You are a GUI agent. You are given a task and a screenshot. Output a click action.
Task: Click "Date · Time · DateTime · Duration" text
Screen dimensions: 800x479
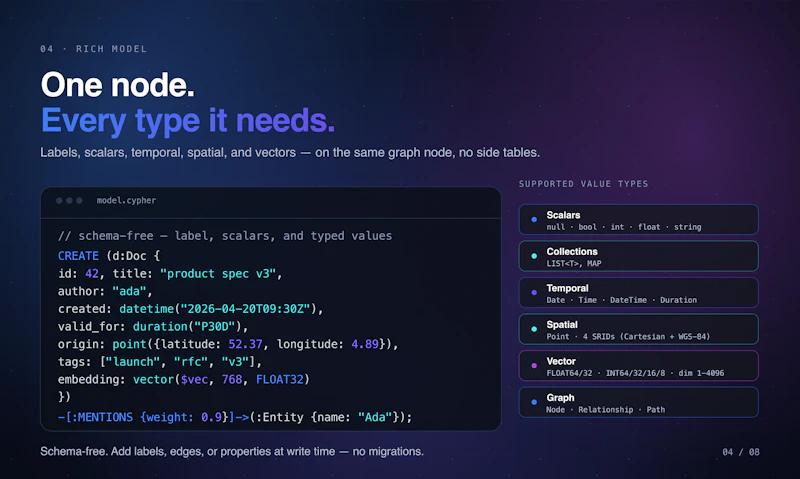pos(621,300)
